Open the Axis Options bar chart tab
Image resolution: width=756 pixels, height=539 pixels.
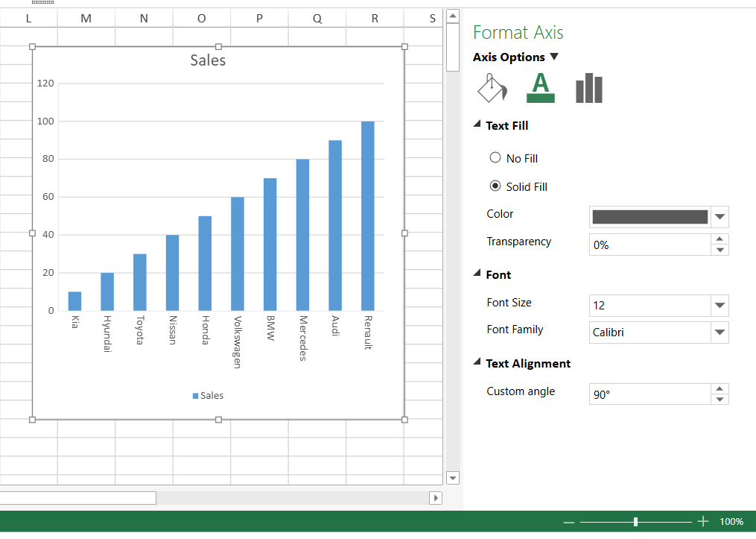click(589, 88)
